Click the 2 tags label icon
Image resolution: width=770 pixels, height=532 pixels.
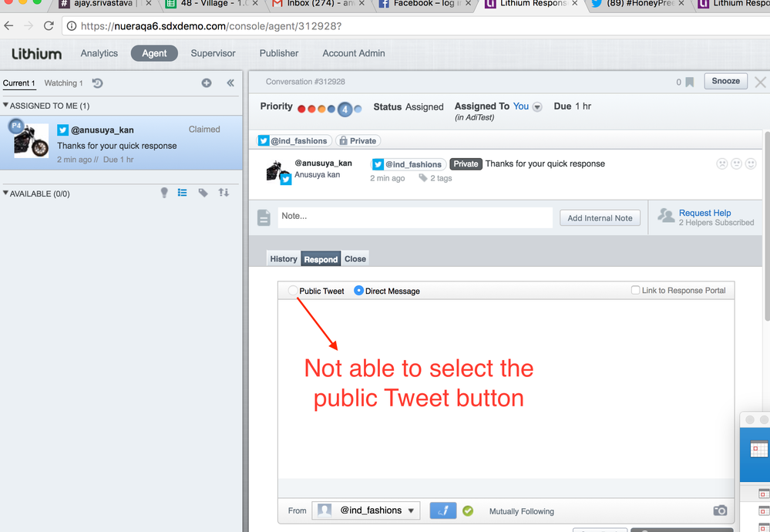point(423,178)
